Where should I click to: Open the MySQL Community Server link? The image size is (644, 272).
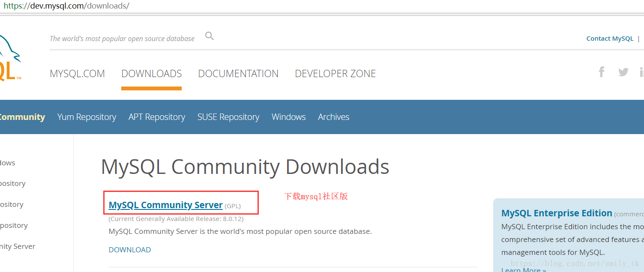pyautogui.click(x=166, y=205)
